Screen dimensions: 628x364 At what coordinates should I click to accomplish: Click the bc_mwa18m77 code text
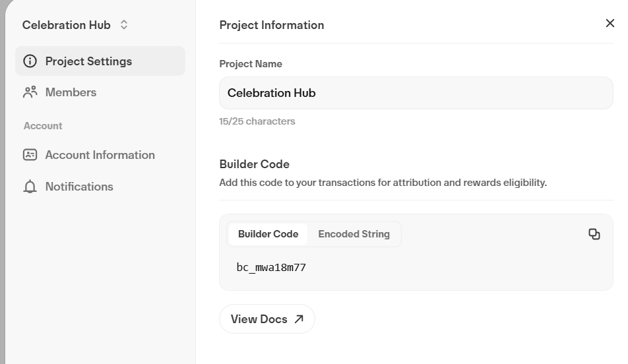click(271, 268)
